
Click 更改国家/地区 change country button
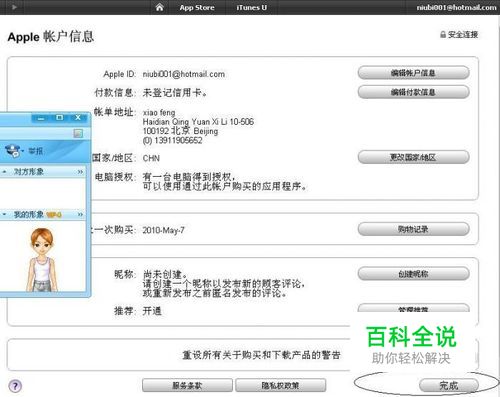point(414,157)
